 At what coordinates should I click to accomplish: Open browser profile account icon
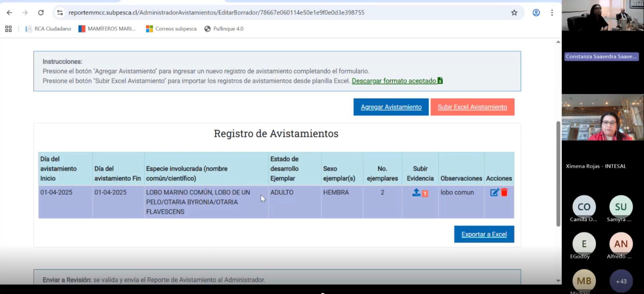coord(536,13)
